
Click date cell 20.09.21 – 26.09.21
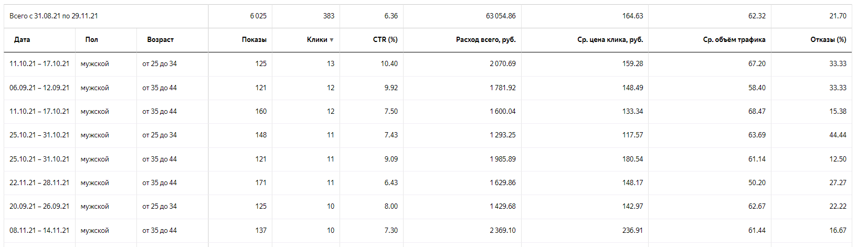(x=39, y=207)
